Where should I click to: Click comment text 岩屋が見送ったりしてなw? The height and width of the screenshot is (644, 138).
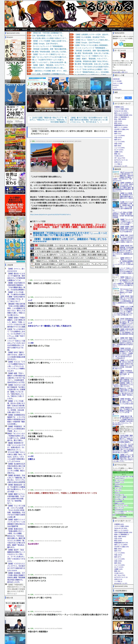[39, 346]
